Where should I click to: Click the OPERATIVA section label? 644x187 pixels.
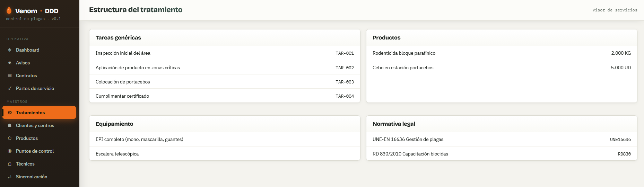(17, 39)
